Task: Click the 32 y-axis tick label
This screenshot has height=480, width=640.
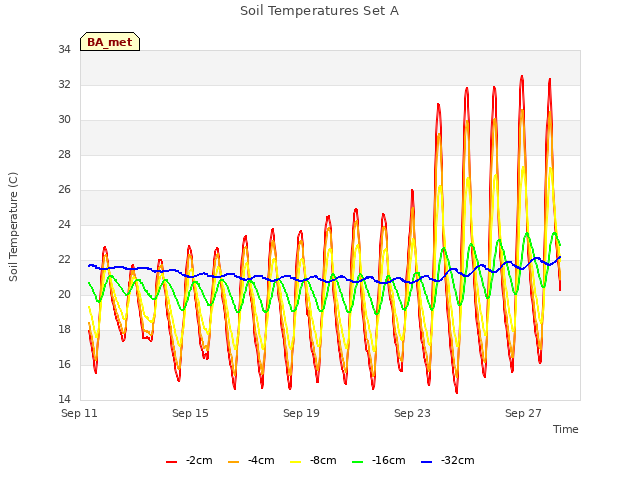Action: pos(64,84)
